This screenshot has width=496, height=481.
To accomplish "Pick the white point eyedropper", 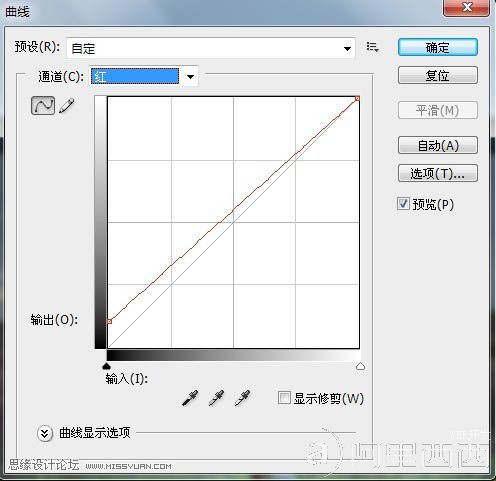I will tap(242, 398).
